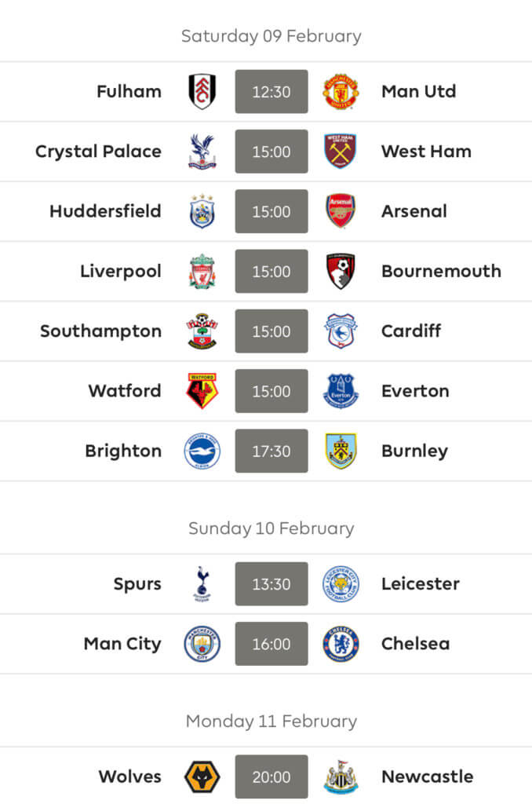
Task: Click the Leicester team name
Action: (x=421, y=583)
